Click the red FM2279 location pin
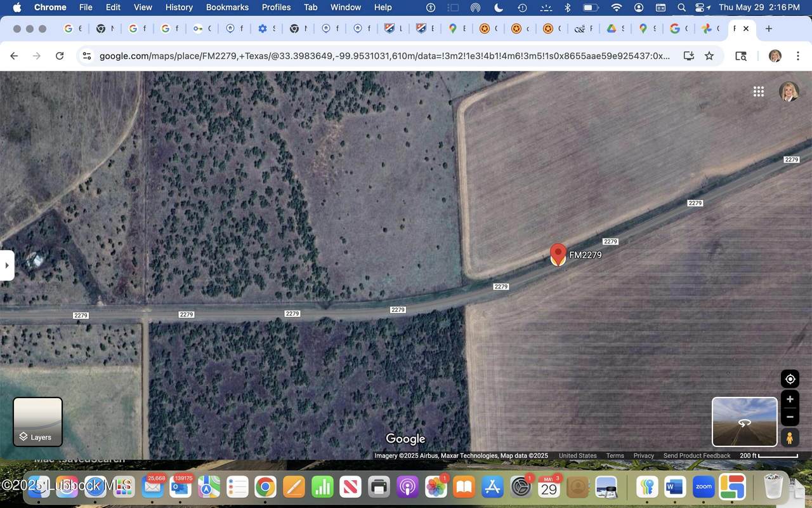The height and width of the screenshot is (508, 812). point(558,253)
